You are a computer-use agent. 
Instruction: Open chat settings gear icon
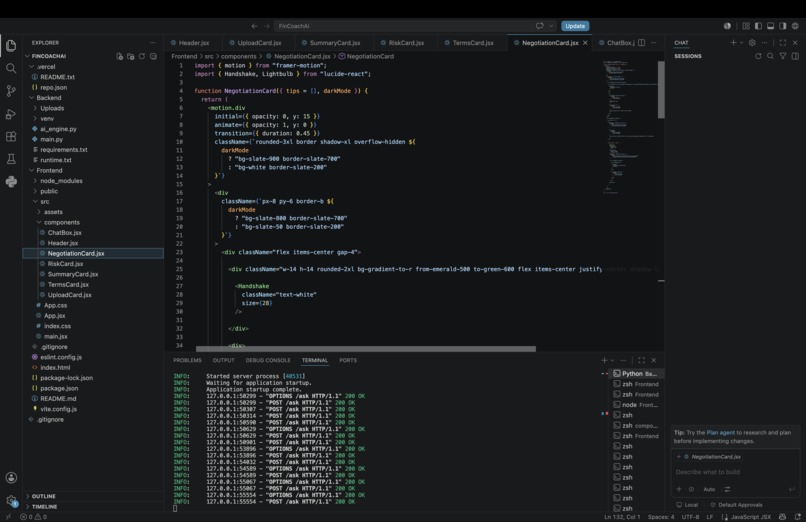click(x=752, y=43)
